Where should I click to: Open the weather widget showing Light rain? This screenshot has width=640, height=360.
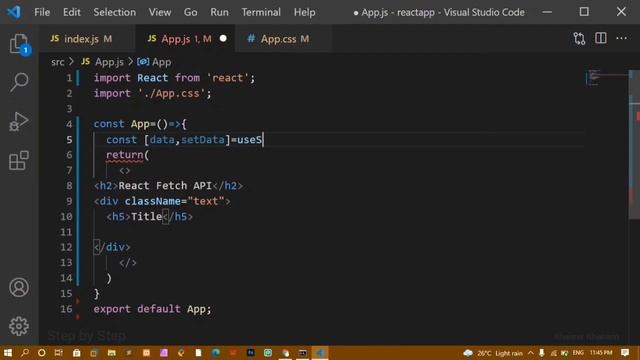pos(493,353)
